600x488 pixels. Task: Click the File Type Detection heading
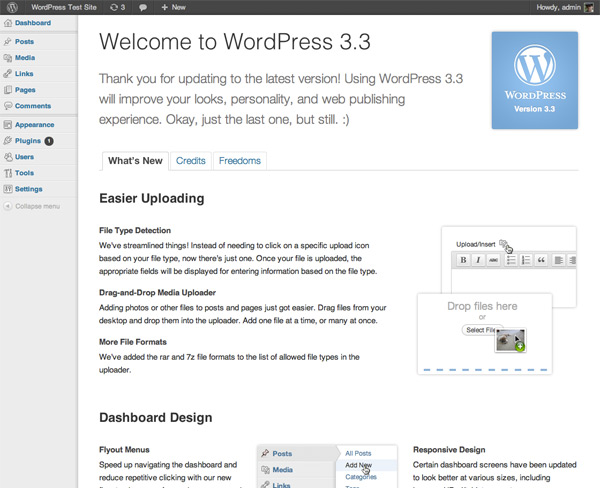click(x=135, y=230)
